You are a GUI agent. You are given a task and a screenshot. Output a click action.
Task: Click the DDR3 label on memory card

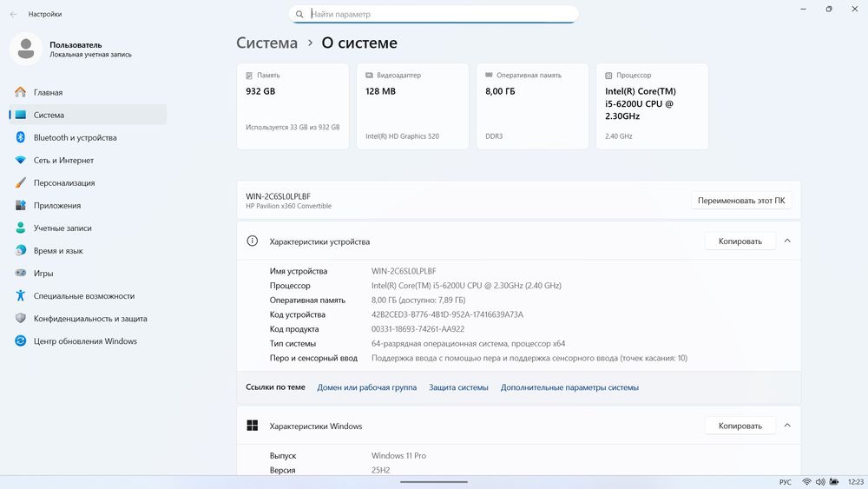(x=494, y=136)
